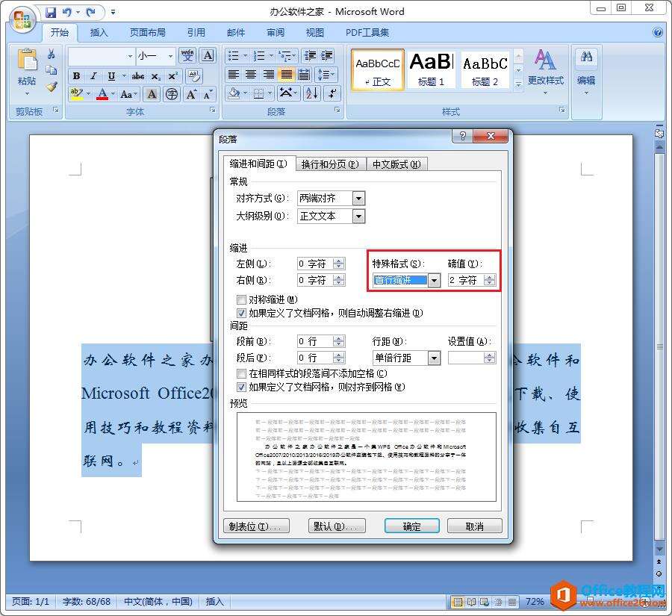Toggle the 对称缩进 checkbox

[x=241, y=299]
